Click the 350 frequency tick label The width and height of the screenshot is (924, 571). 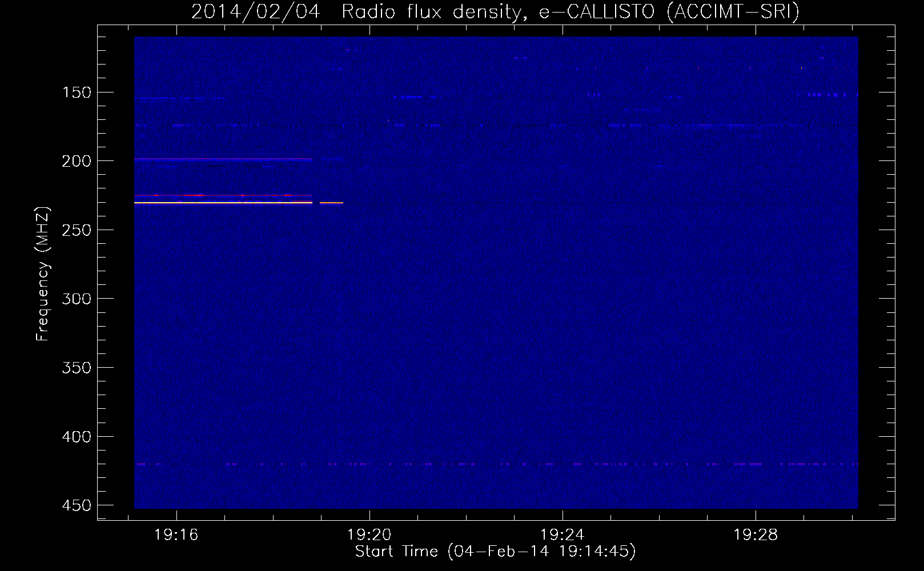click(x=77, y=368)
